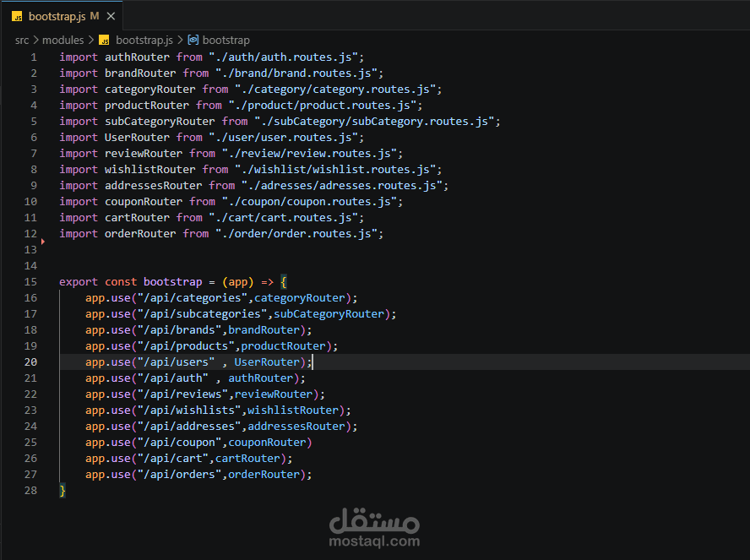This screenshot has height=560, width=750.
Task: Click the orderRouter import on line 12
Action: pyautogui.click(x=139, y=233)
